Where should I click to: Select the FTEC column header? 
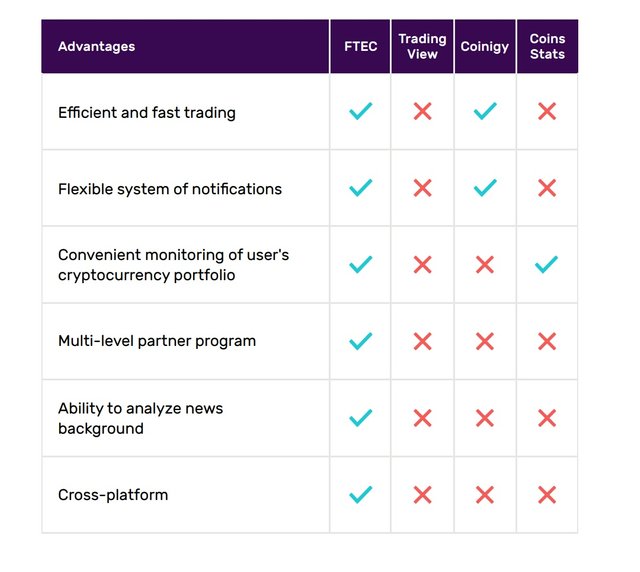click(x=360, y=46)
